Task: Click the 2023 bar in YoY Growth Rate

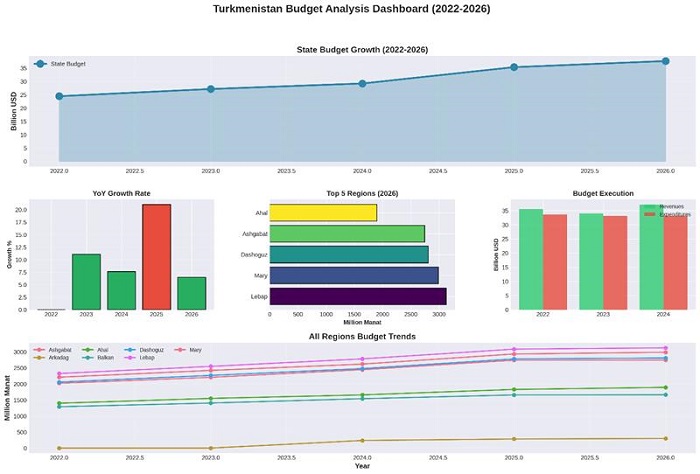Action: (x=86, y=282)
